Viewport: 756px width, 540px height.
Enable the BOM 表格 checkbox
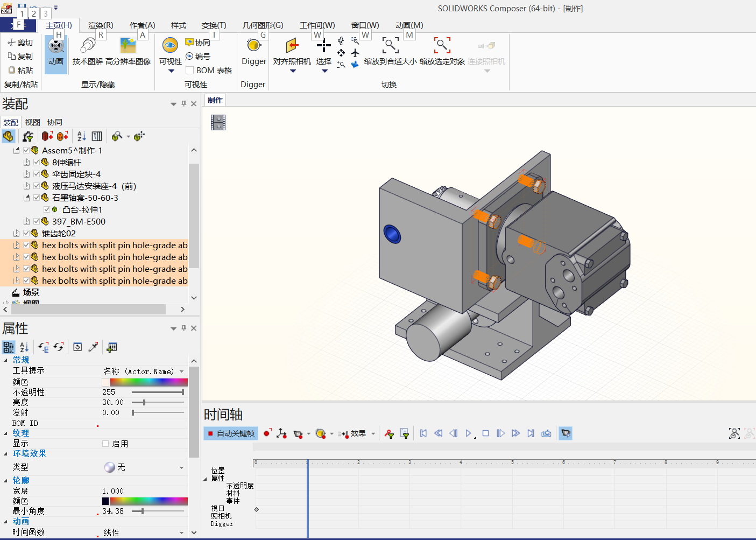[x=189, y=70]
